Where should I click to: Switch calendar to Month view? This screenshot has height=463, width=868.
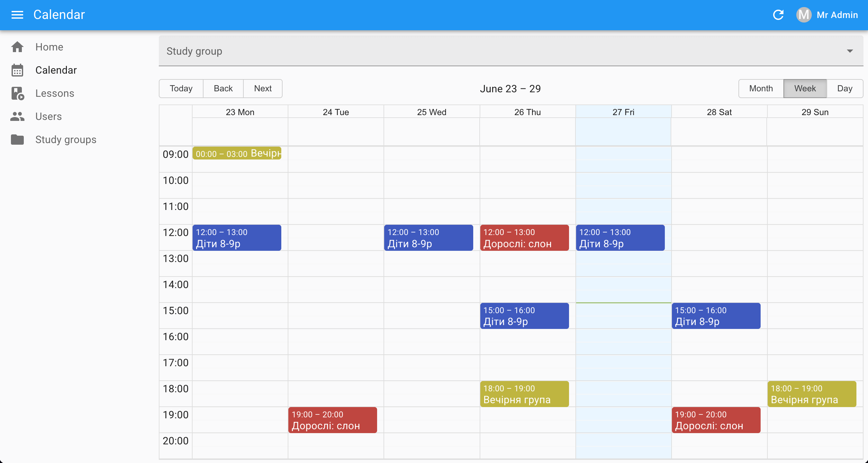click(761, 89)
